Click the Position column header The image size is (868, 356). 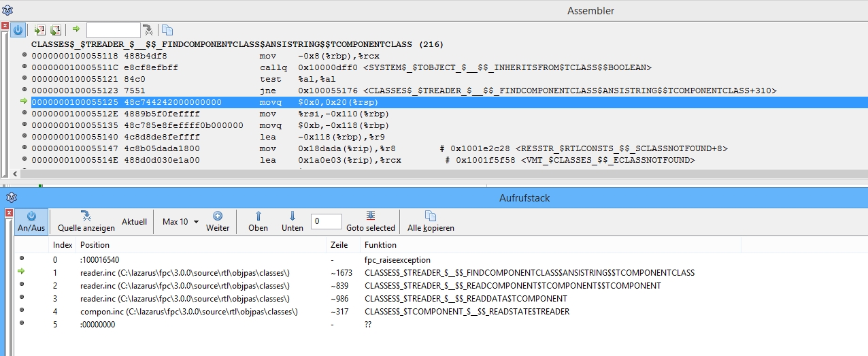click(x=201, y=245)
